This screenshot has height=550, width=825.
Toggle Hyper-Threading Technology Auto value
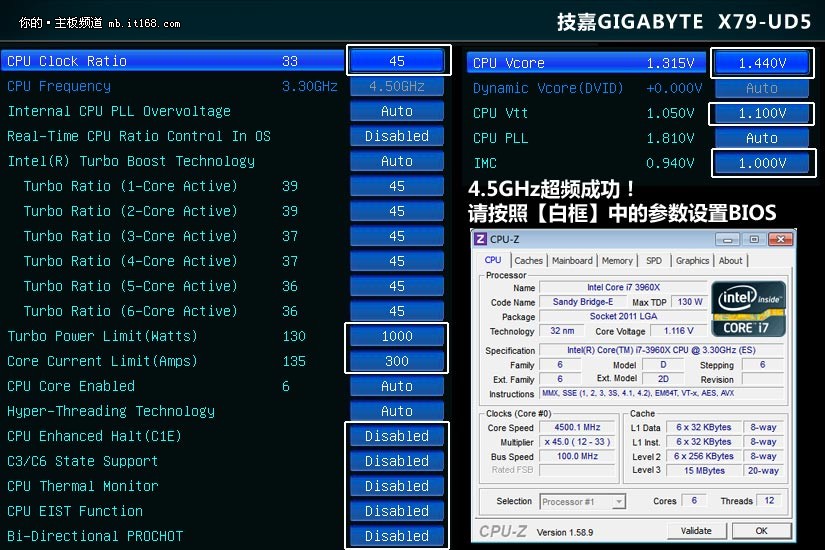point(397,411)
